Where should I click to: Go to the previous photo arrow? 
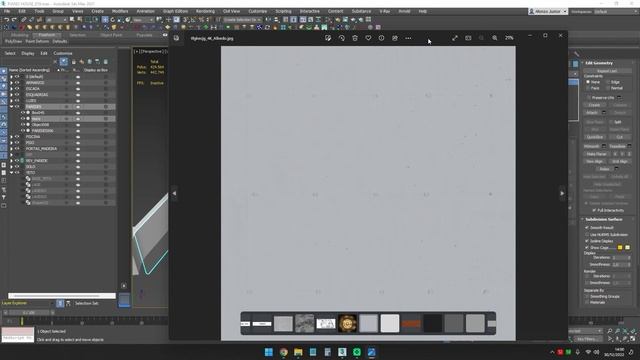(174, 193)
